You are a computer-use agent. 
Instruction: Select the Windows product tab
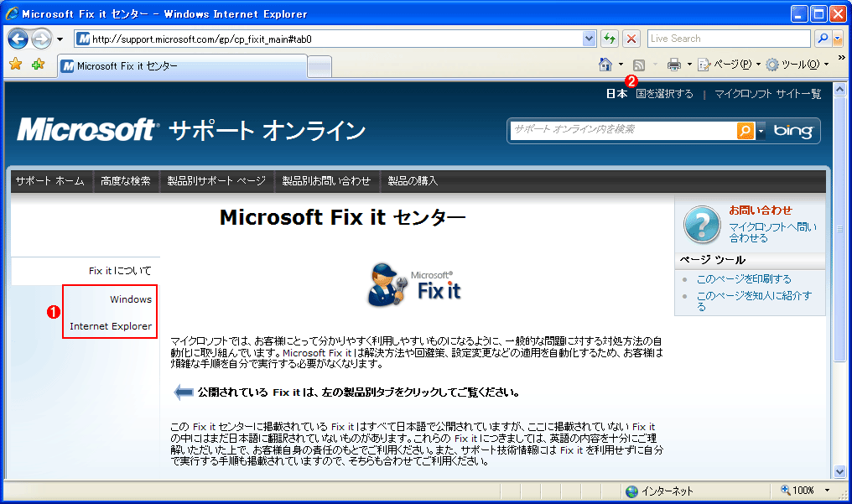click(131, 299)
